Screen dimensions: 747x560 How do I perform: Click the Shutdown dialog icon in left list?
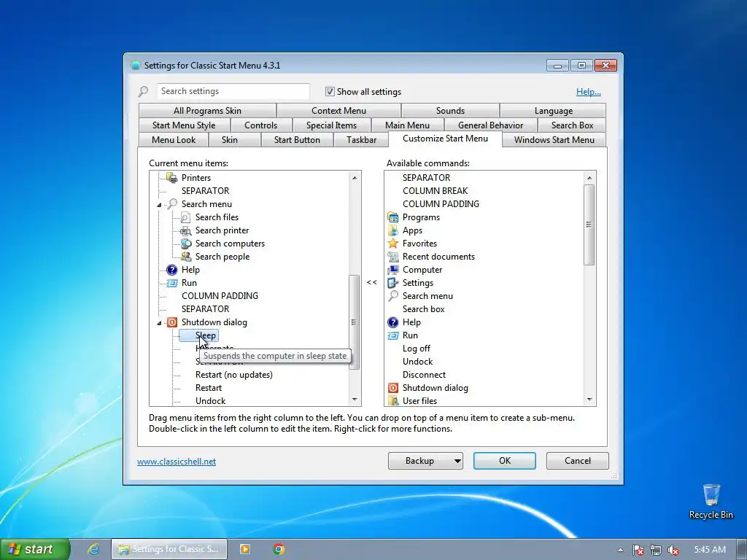click(171, 322)
